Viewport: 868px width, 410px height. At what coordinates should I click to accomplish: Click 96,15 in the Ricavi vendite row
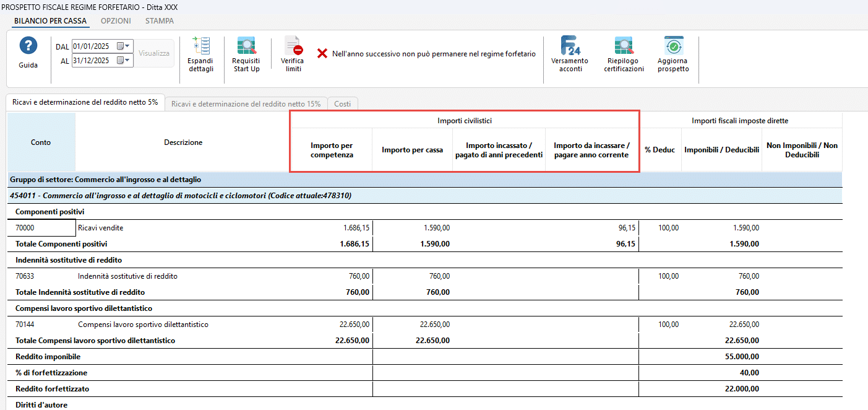click(626, 228)
